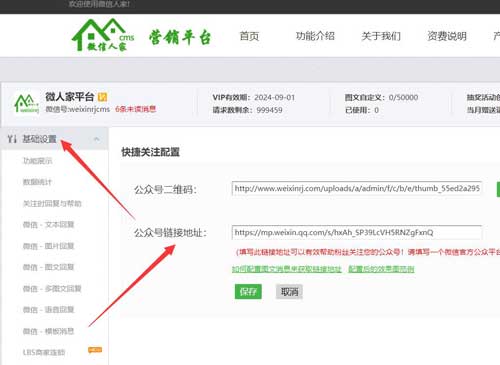This screenshot has width=500, height=365.
Task: Click the 基础设置 tools icon
Action: click(12, 139)
